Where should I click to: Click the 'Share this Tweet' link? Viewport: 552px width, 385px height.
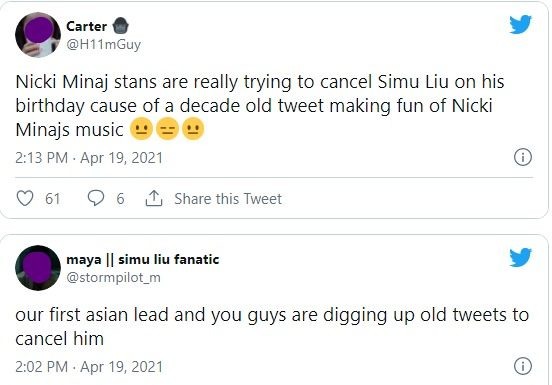coord(228,199)
